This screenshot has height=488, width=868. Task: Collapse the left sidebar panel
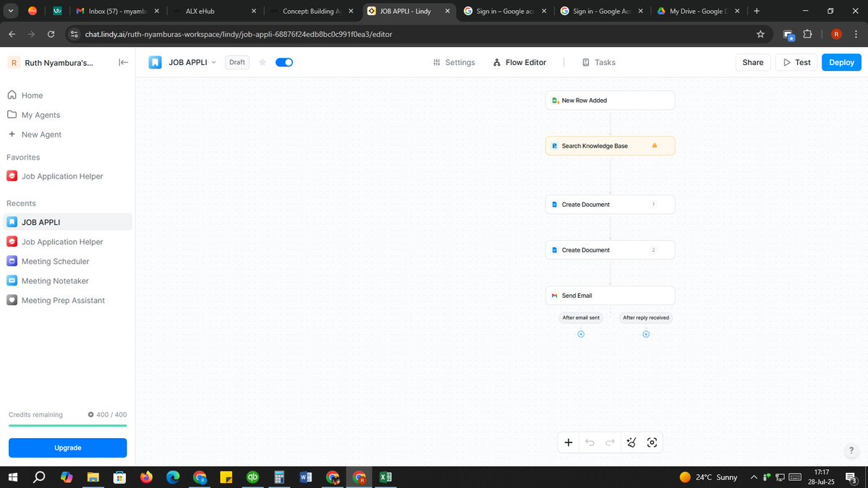124,63
